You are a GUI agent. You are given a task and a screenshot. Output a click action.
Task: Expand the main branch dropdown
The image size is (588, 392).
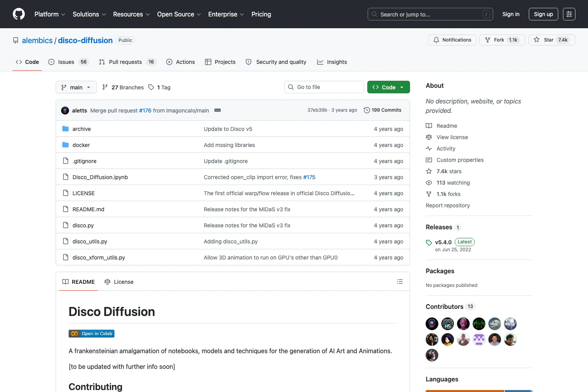tap(76, 87)
